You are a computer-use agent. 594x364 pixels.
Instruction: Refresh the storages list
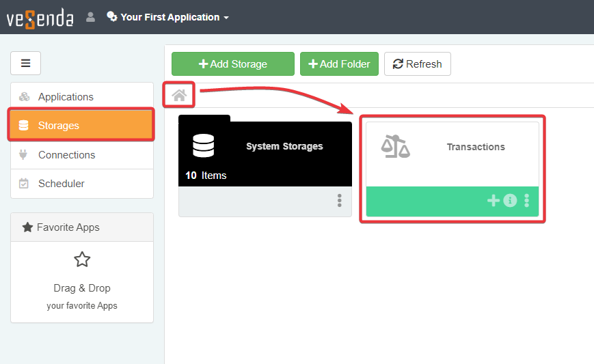click(x=417, y=64)
